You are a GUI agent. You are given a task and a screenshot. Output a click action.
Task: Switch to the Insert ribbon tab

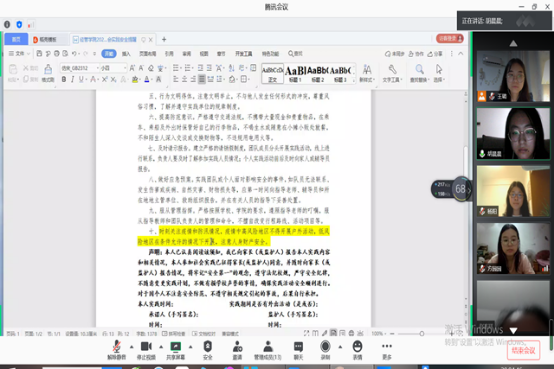[126, 54]
